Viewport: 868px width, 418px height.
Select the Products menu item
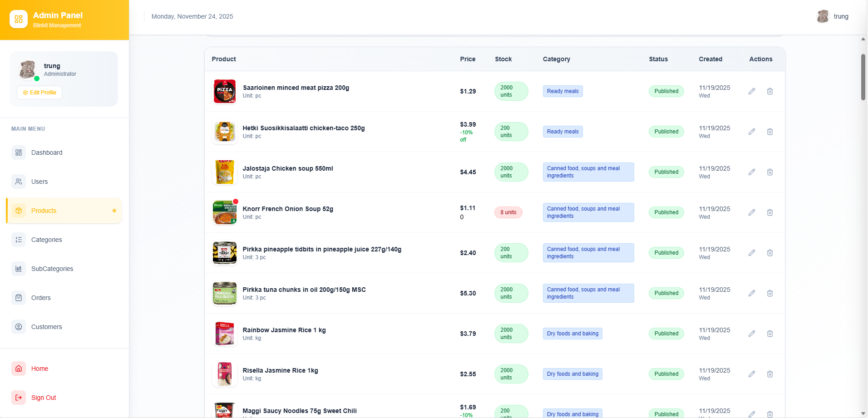tap(64, 211)
